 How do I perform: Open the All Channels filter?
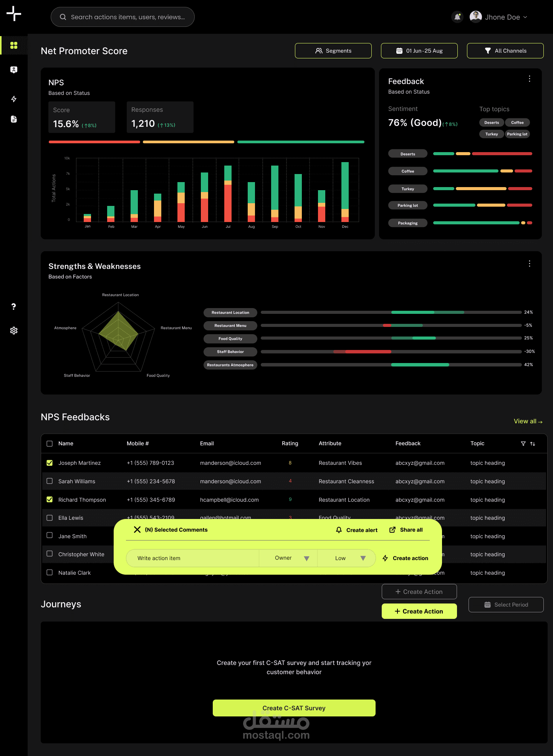coord(505,51)
